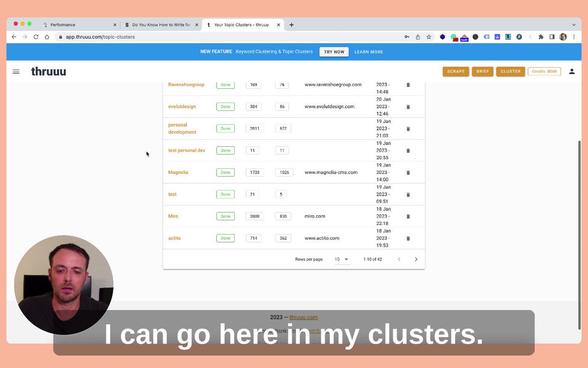Delete the Ravenshoegroup cluster
The height and width of the screenshot is (368, 588).
click(408, 85)
